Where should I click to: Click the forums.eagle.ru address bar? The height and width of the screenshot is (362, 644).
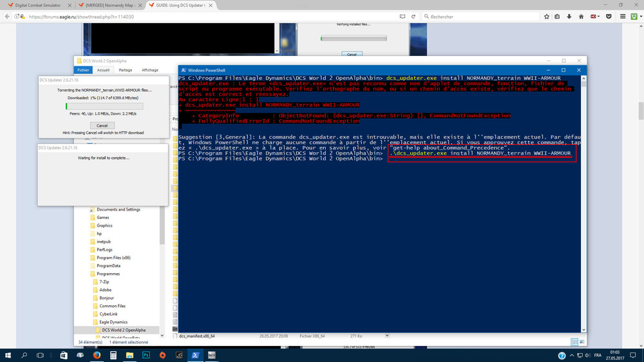(x=205, y=17)
